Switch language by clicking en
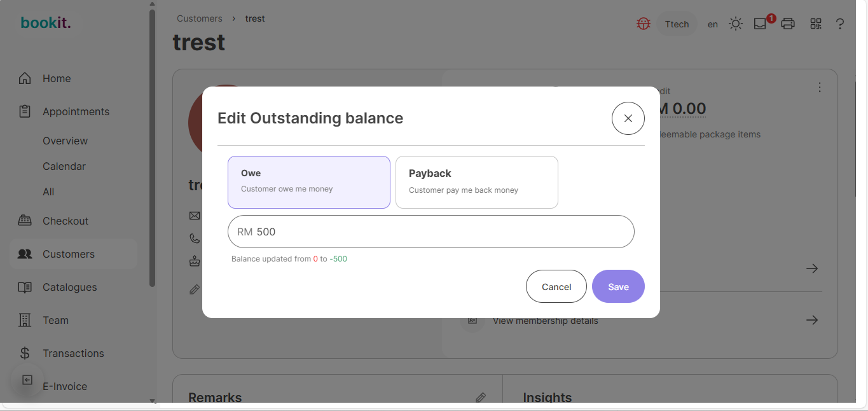 click(712, 24)
